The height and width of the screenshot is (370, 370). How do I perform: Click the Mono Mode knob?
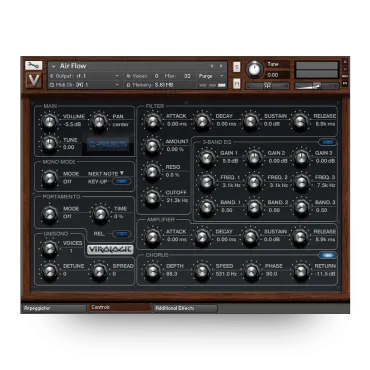click(49, 177)
